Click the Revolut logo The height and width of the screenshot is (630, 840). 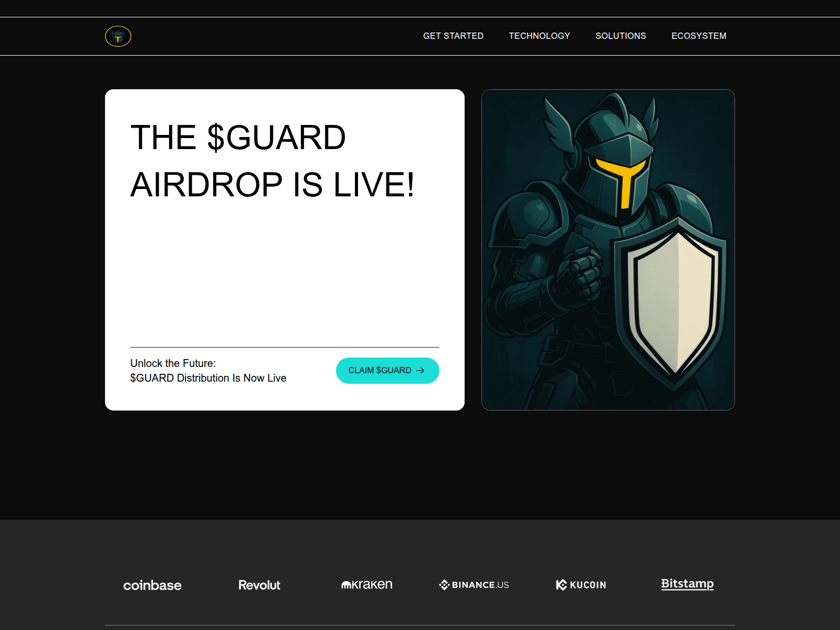click(x=259, y=585)
